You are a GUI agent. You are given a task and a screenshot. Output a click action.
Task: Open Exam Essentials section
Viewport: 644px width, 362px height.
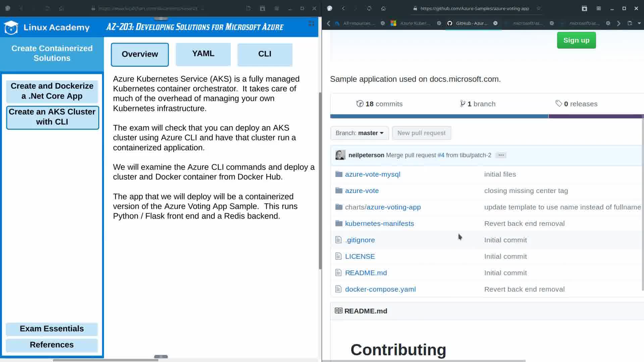click(52, 329)
